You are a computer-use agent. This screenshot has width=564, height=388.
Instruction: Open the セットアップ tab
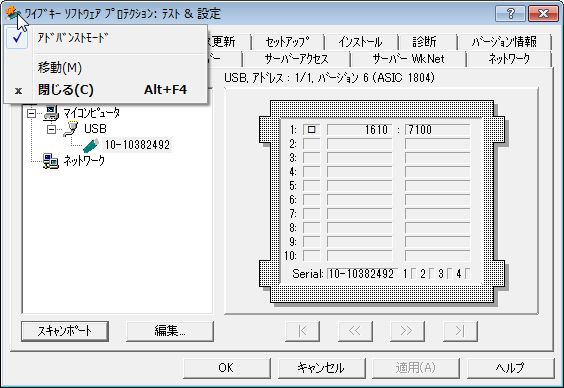click(x=287, y=42)
